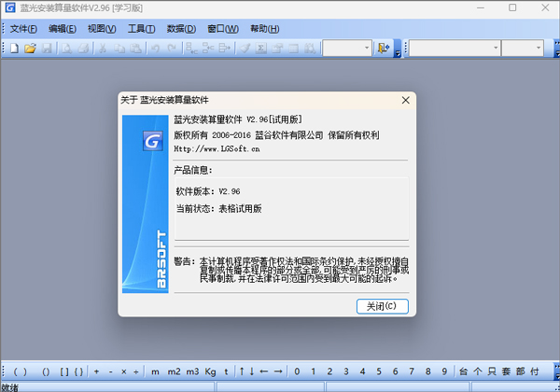Viewport: 560px width, 392px height.
Task: Insert the unit 台 from symbol bar
Action: (464, 371)
